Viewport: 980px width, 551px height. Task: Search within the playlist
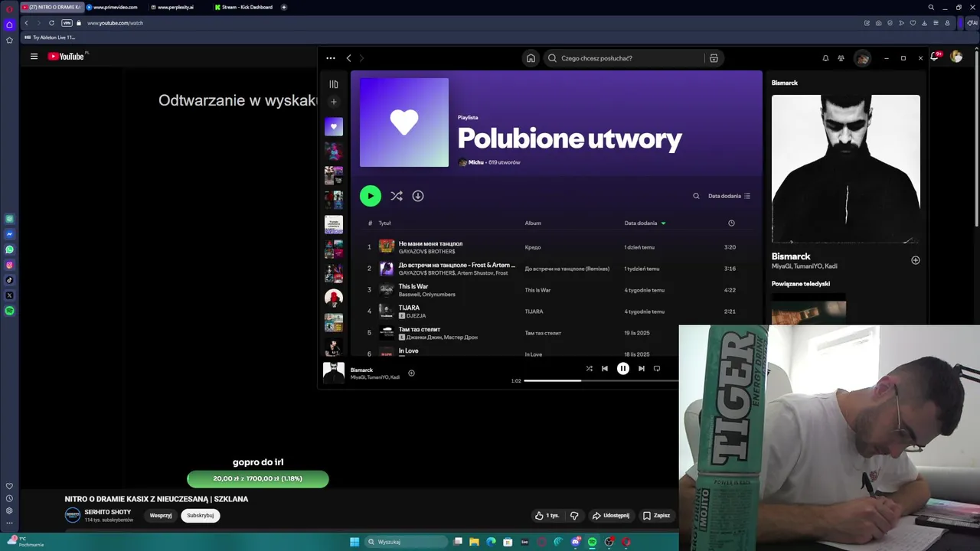tap(696, 196)
